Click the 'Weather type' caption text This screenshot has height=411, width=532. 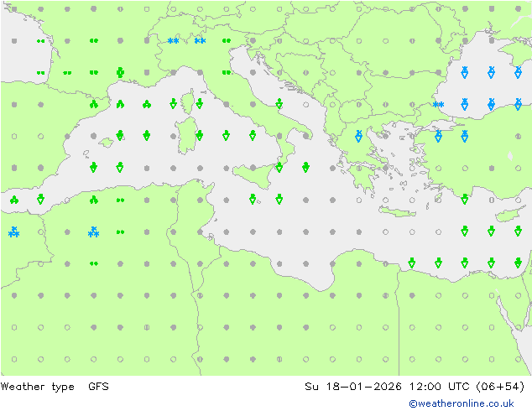pyautogui.click(x=37, y=387)
